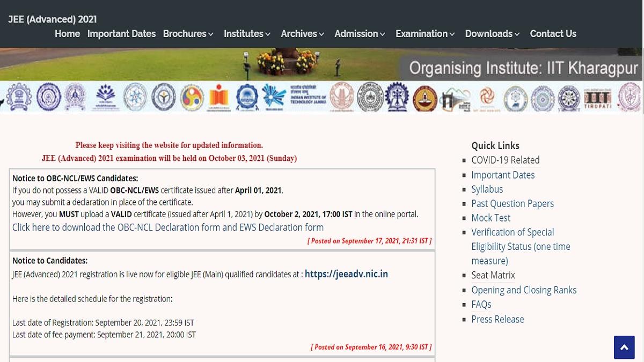Click the orange open-book institute logo
Viewport: 644px width, 362px height.
click(219, 98)
